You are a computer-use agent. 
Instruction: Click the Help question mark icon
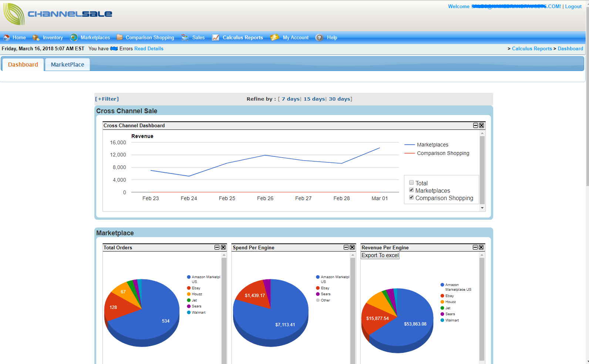pos(319,38)
